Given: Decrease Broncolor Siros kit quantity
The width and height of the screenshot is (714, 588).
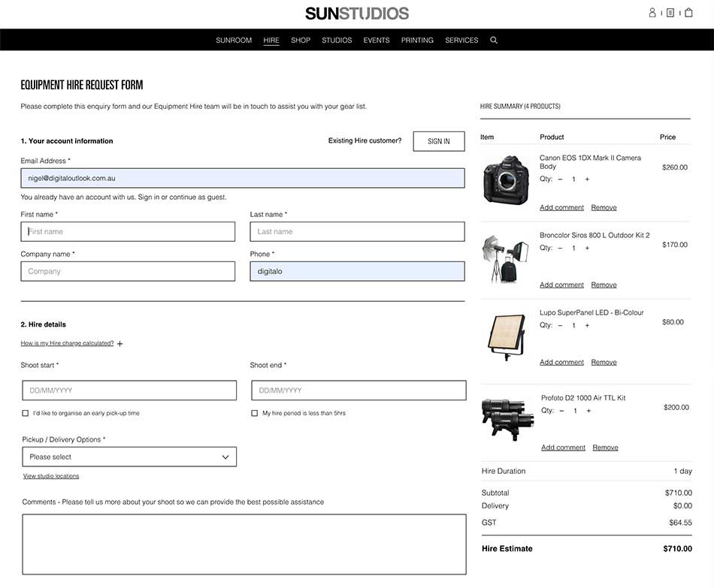Looking at the screenshot, I should click(560, 248).
